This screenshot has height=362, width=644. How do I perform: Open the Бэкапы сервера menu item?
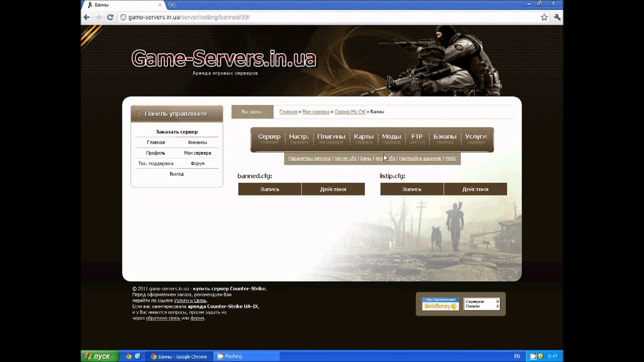click(x=445, y=139)
